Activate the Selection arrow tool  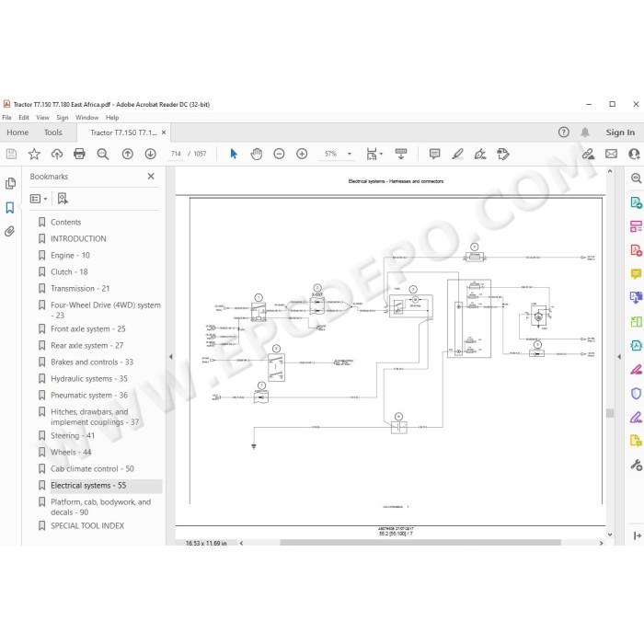tap(234, 154)
